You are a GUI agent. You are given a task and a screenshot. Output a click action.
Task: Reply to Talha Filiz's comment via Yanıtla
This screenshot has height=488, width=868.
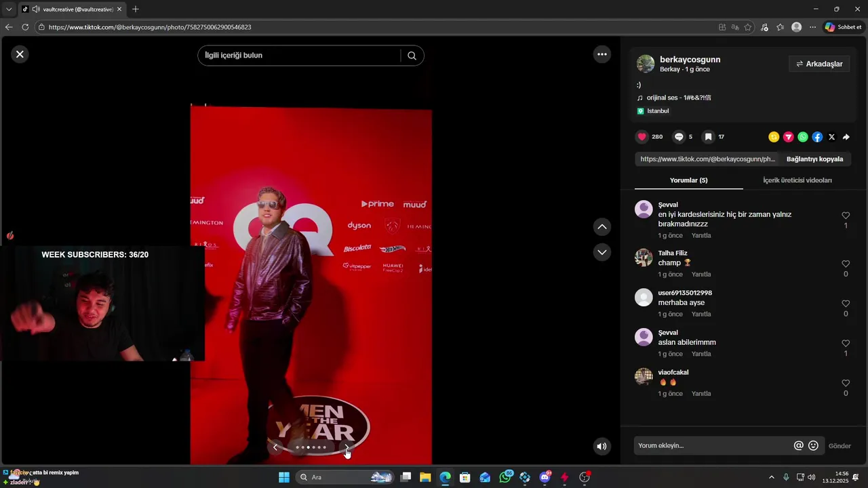click(x=701, y=274)
